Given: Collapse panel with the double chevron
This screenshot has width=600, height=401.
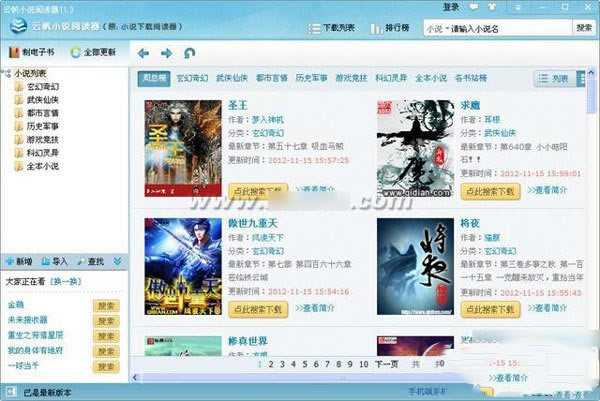Looking at the screenshot, I should pyautogui.click(x=117, y=261).
